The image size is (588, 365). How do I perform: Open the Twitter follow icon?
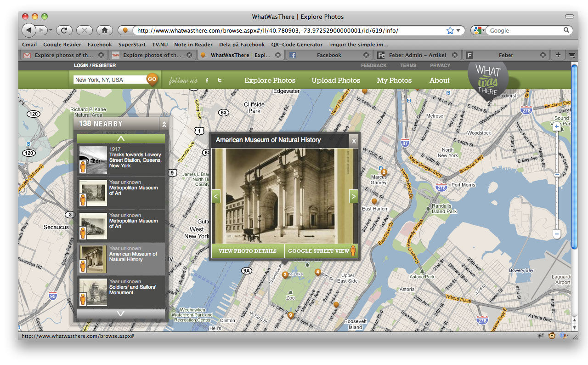point(220,80)
